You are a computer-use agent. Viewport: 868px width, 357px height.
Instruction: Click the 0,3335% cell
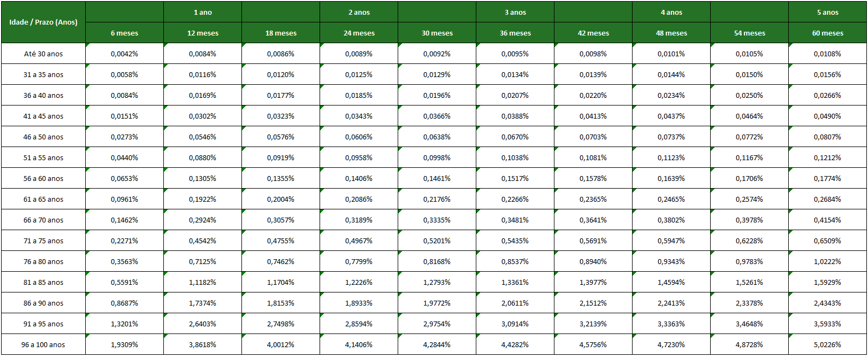tap(437, 220)
